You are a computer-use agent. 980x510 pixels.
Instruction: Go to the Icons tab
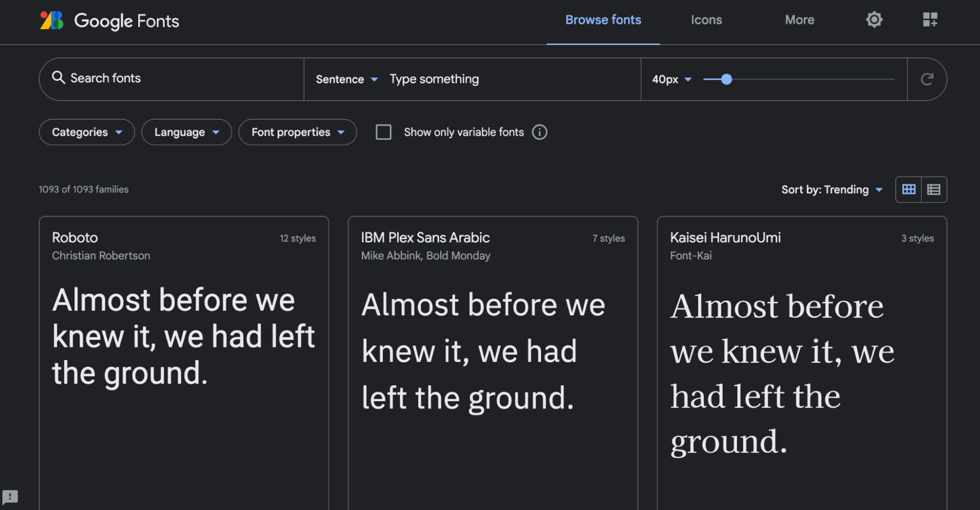(x=706, y=20)
